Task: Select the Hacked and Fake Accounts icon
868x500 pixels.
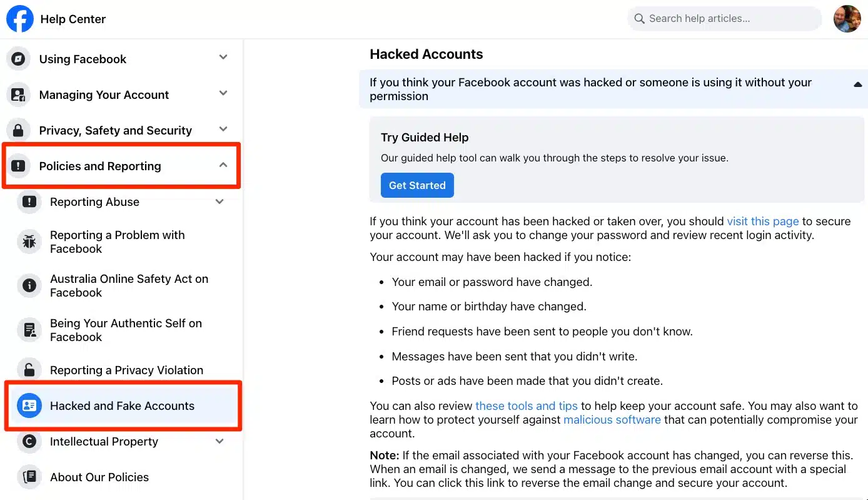Action: [x=29, y=406]
